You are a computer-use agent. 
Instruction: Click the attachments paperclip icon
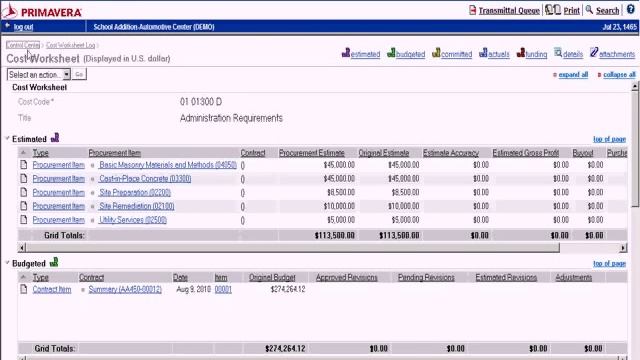594,53
